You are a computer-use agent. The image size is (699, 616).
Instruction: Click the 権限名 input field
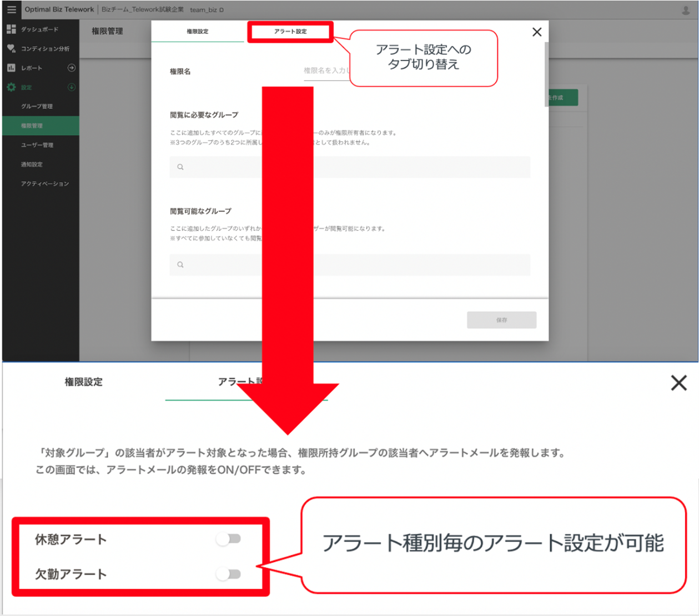point(328,71)
